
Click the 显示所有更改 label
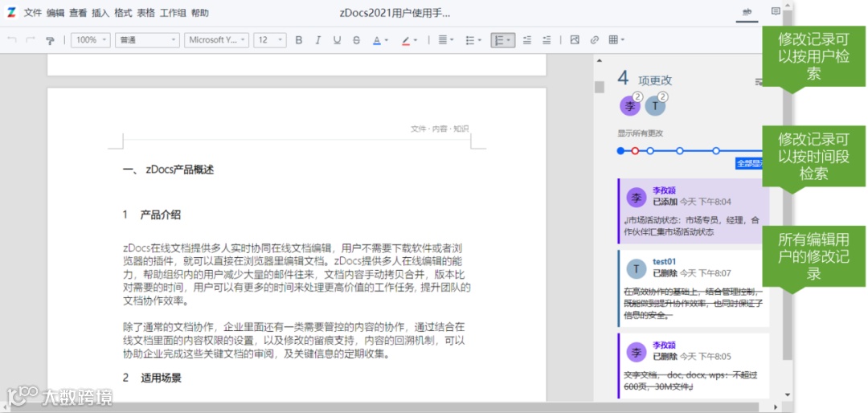click(640, 133)
